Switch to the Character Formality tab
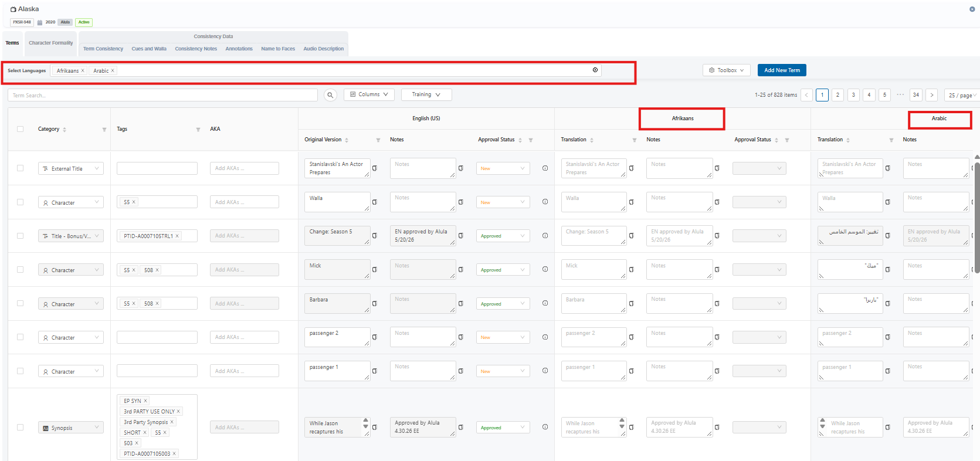The width and height of the screenshot is (980, 461). pyautogui.click(x=51, y=43)
